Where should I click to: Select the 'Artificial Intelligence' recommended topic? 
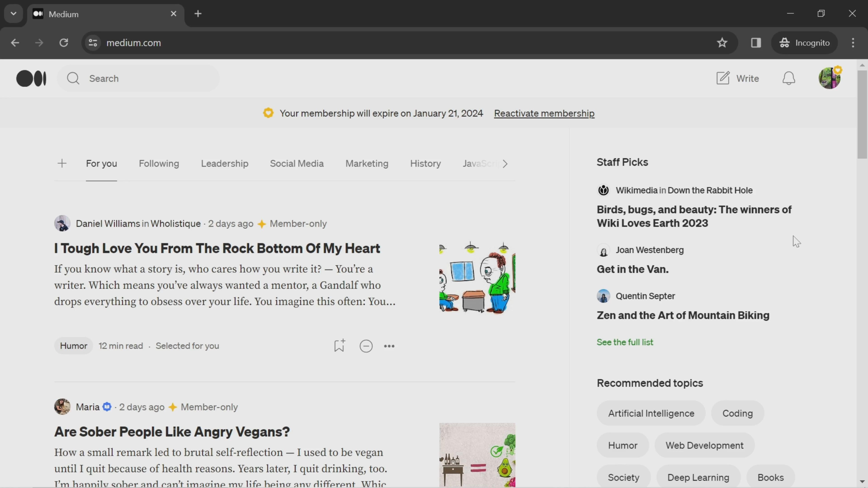(x=651, y=413)
